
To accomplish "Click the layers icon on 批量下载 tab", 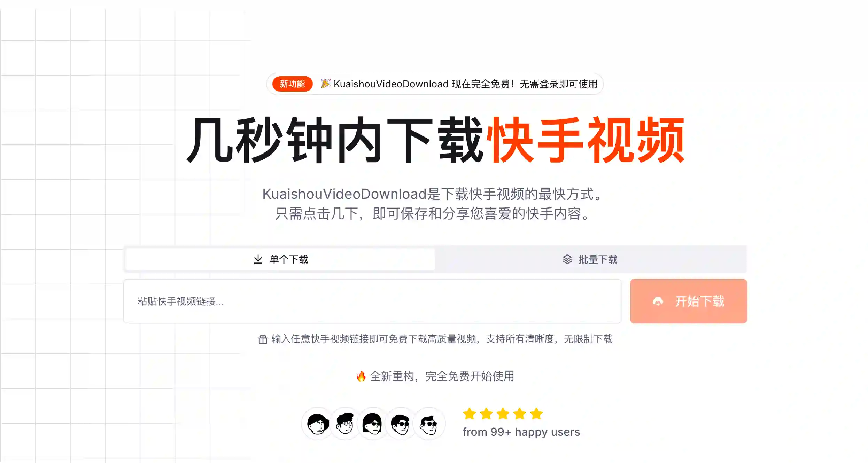I will tap(567, 259).
